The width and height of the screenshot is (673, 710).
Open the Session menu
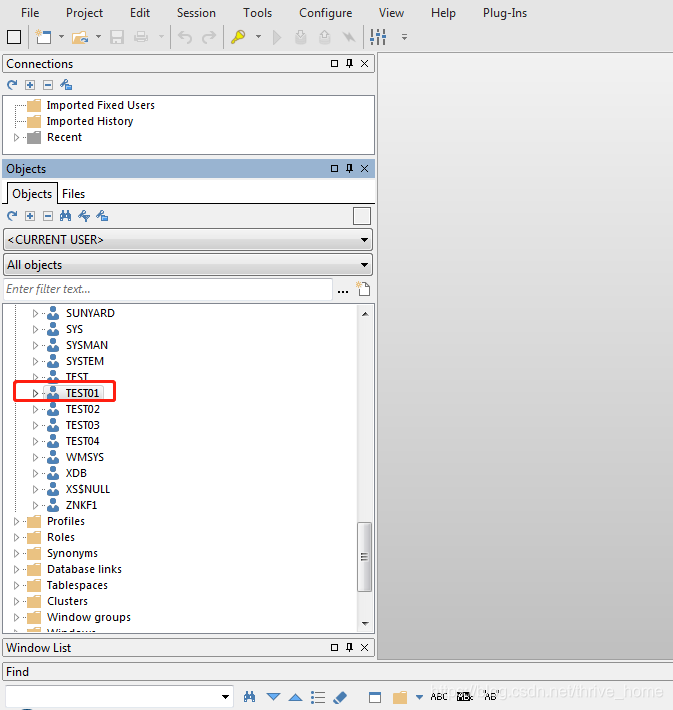196,13
